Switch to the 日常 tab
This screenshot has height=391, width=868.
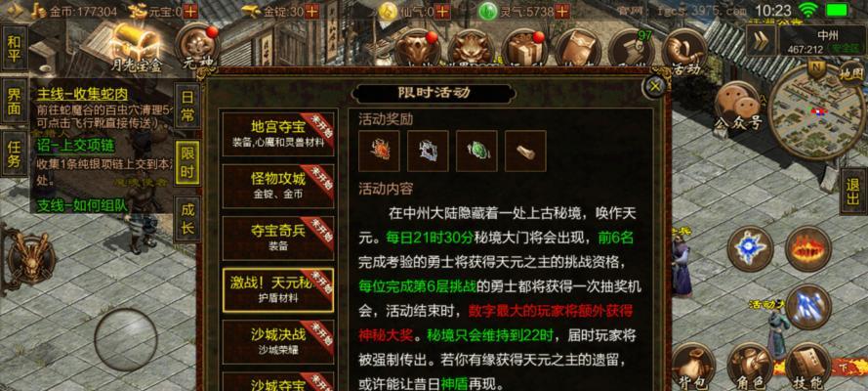click(x=187, y=106)
